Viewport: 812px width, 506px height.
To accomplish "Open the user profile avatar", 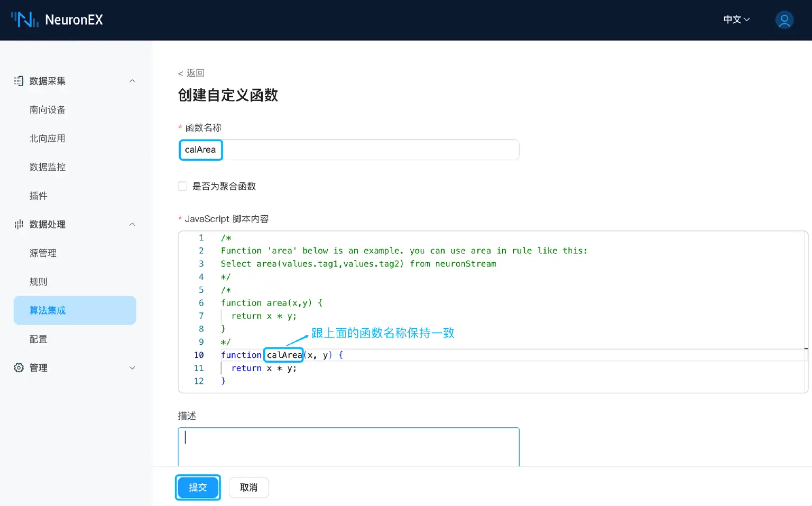I will (784, 20).
